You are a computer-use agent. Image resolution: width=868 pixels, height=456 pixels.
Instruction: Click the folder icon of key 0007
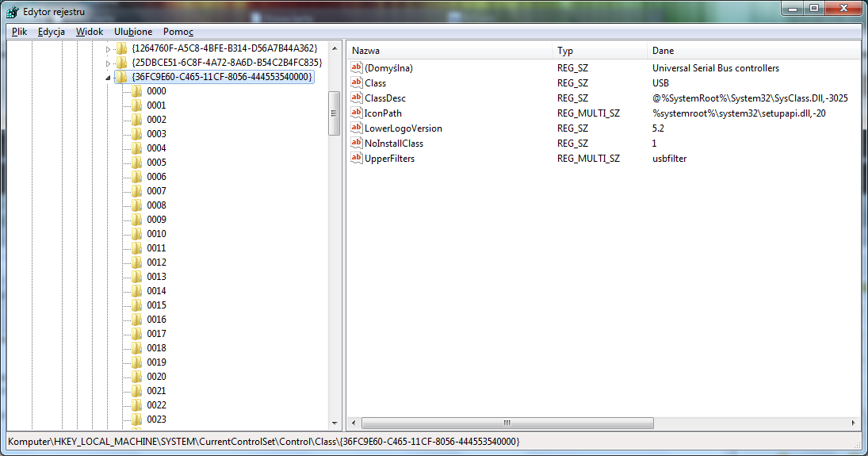136,190
